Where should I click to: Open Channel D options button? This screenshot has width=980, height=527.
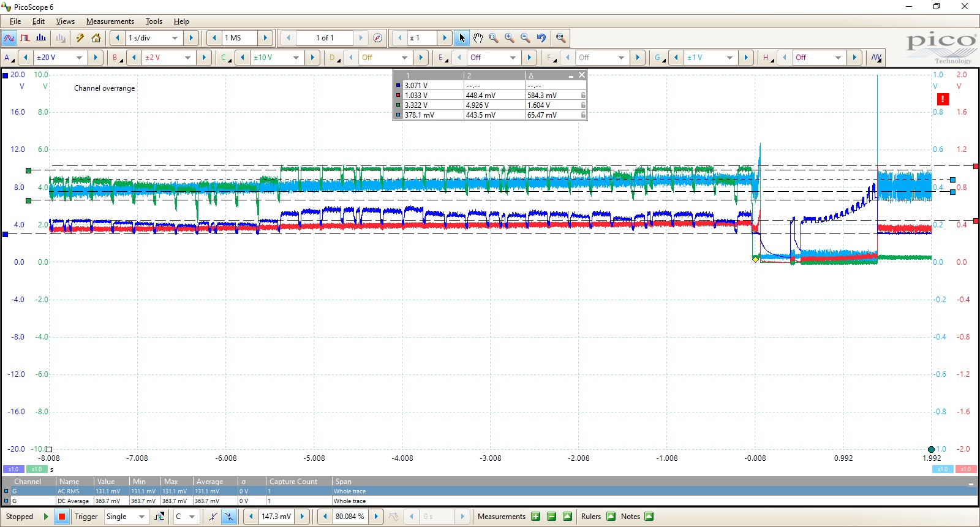[x=334, y=58]
